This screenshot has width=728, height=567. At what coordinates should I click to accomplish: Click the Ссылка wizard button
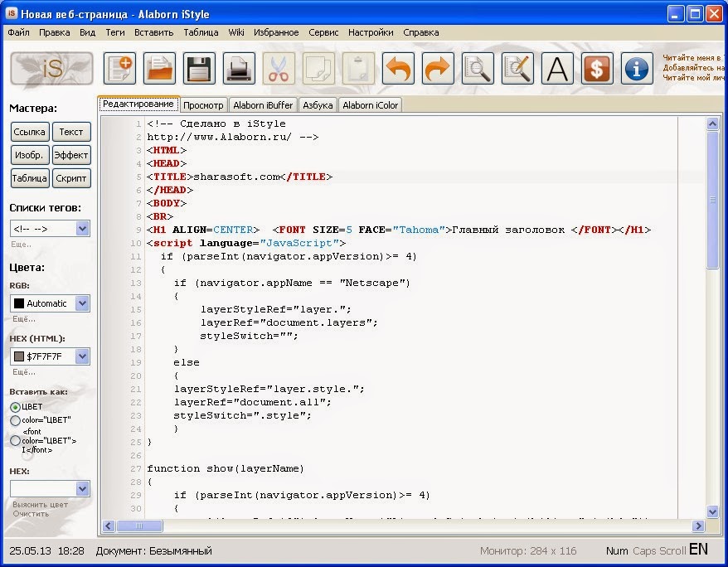[x=29, y=132]
